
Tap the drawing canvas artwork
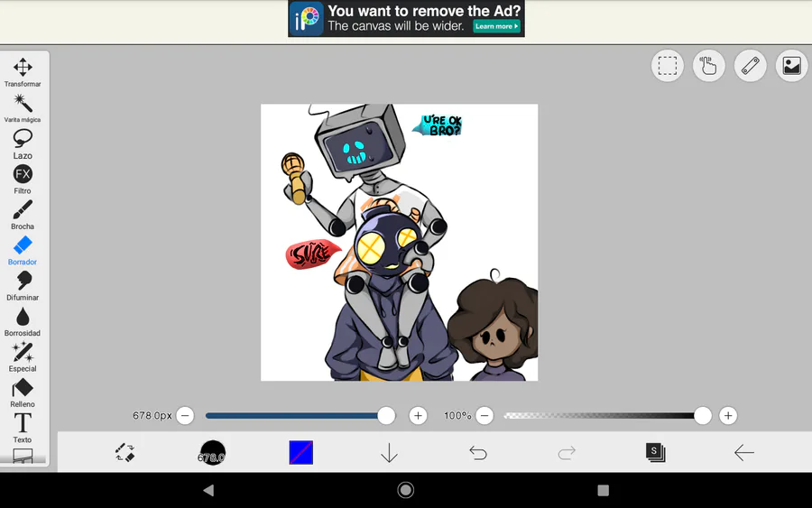pyautogui.click(x=400, y=243)
